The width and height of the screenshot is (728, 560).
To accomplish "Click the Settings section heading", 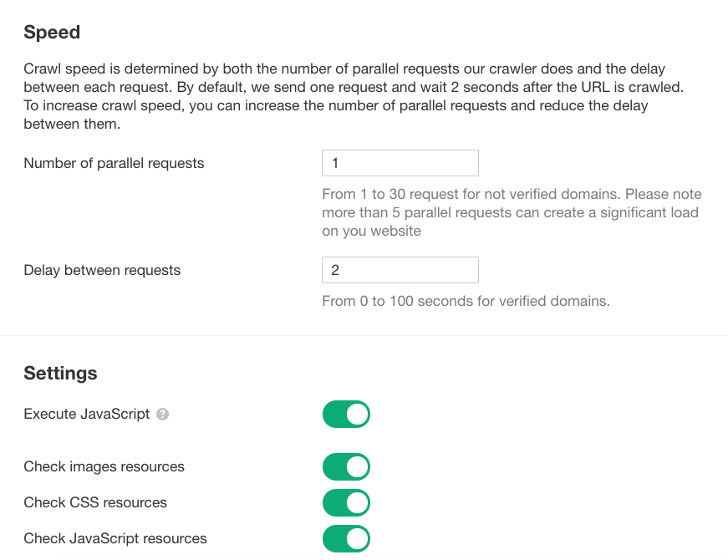I will [x=60, y=373].
